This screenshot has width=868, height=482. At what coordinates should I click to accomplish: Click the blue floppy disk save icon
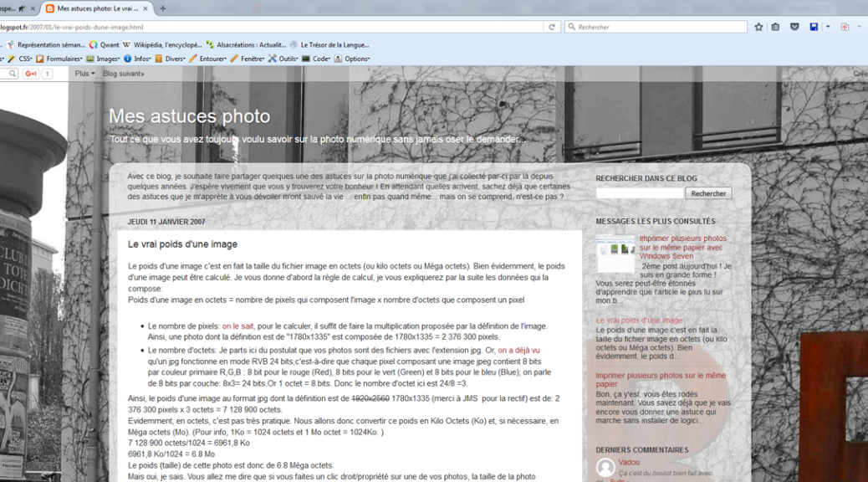click(814, 27)
